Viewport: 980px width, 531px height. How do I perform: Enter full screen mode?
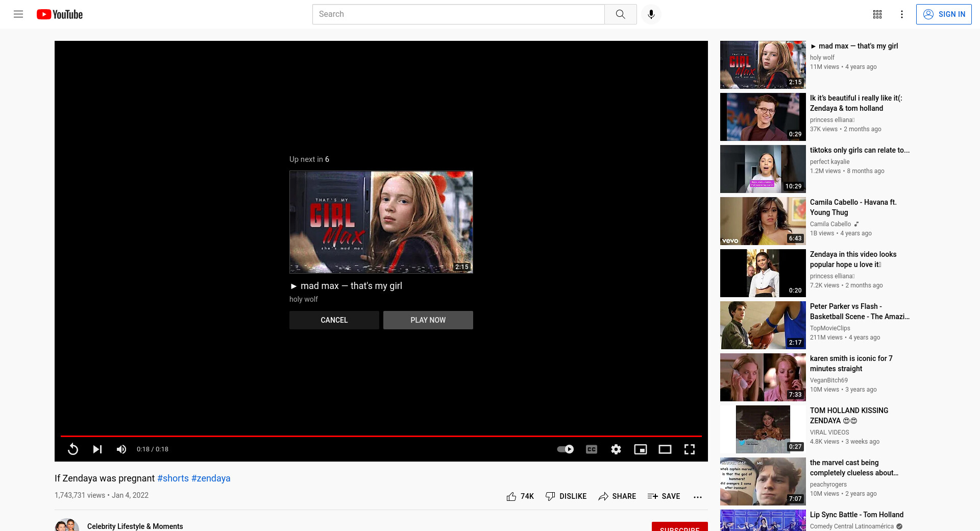[x=690, y=449]
